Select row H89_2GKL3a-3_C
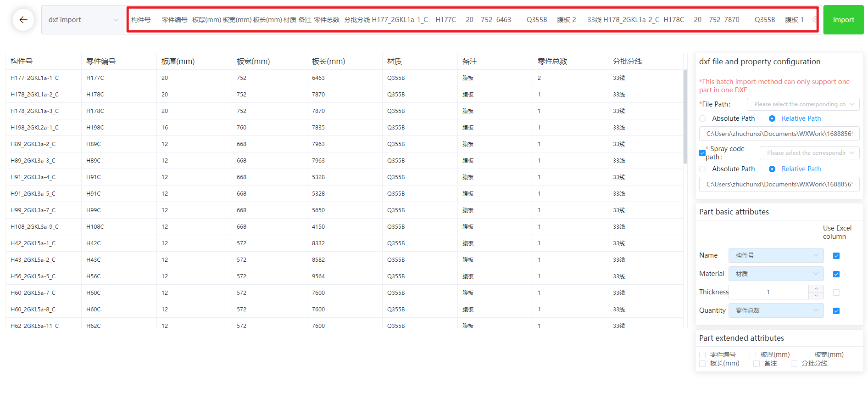The height and width of the screenshot is (394, 868). [345, 161]
